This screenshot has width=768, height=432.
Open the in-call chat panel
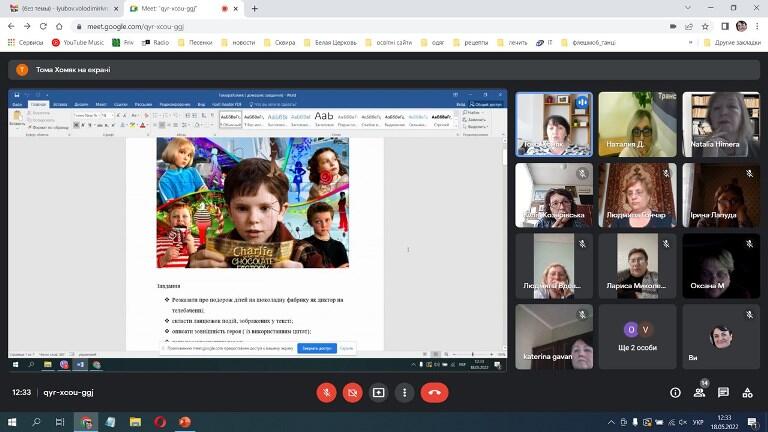[723, 392]
